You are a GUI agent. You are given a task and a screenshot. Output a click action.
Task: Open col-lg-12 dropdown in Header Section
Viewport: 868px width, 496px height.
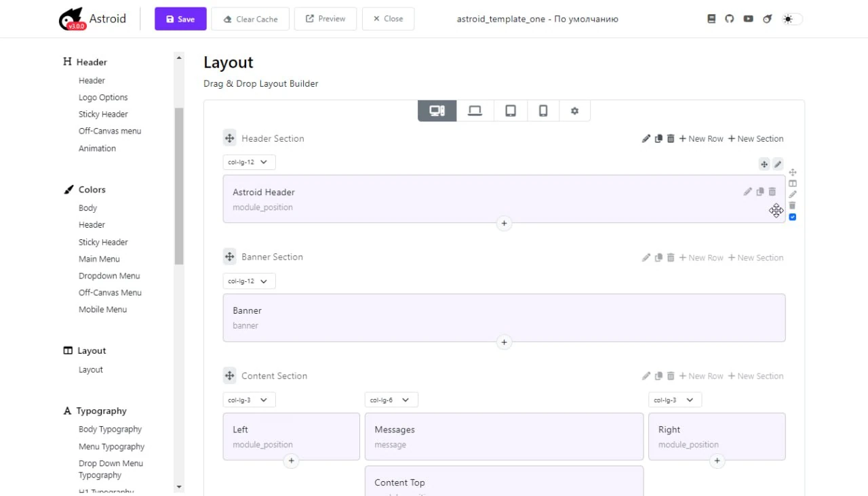point(249,163)
